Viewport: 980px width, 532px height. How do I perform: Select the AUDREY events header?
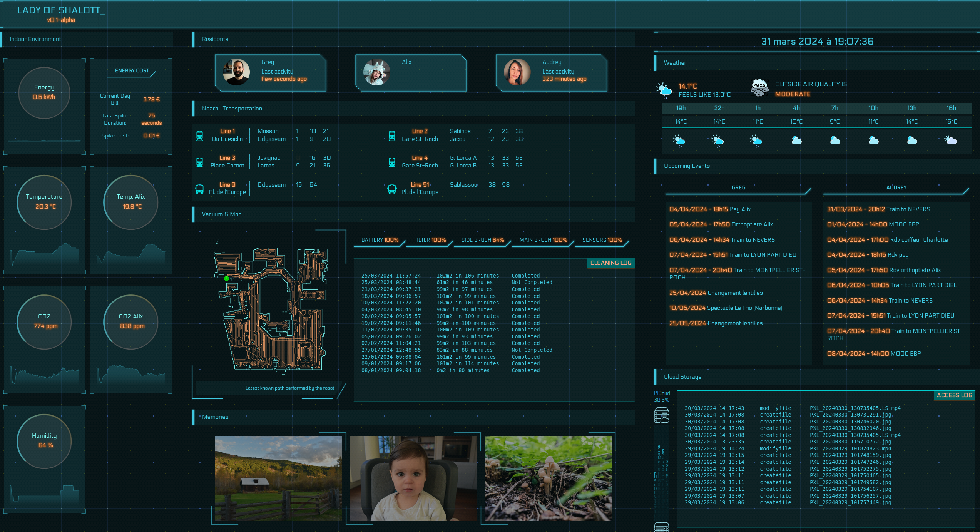[896, 187]
